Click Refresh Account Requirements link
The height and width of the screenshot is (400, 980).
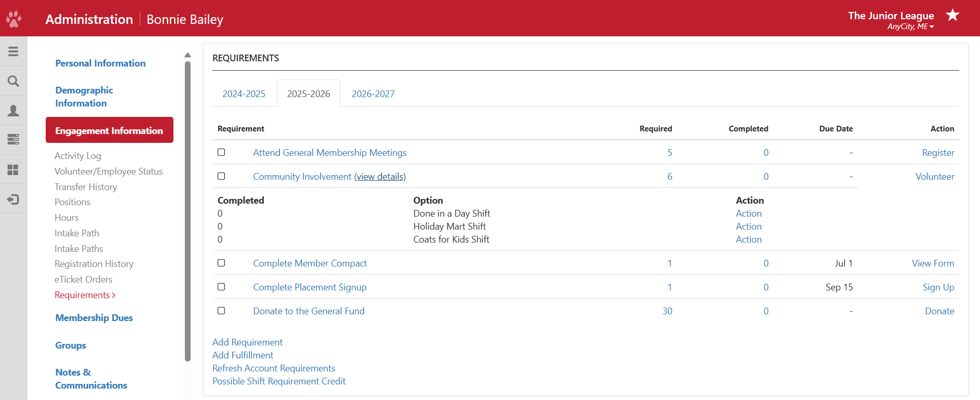[x=274, y=368]
